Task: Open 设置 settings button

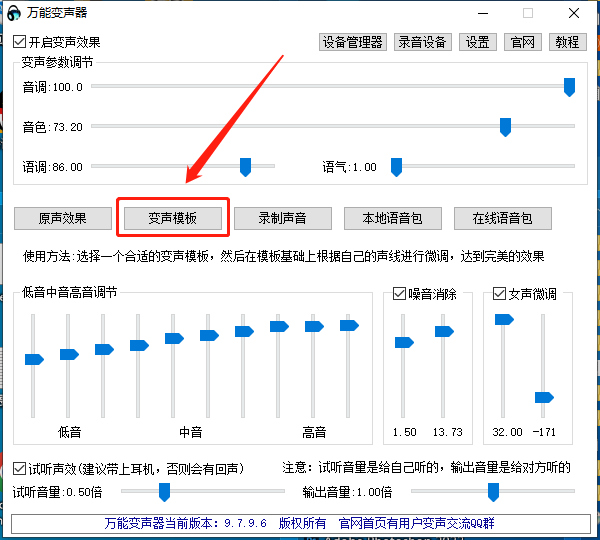Action: click(478, 42)
